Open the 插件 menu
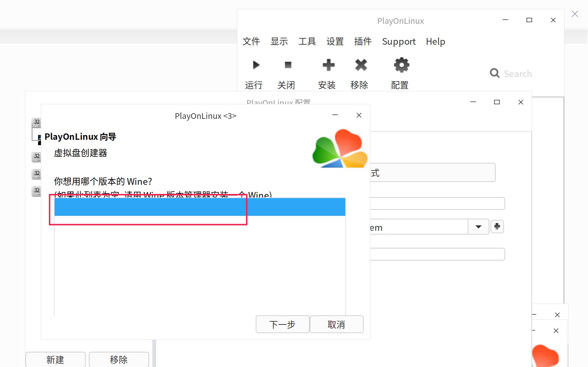Screen dimensions: 588x367 pyautogui.click(x=363, y=42)
